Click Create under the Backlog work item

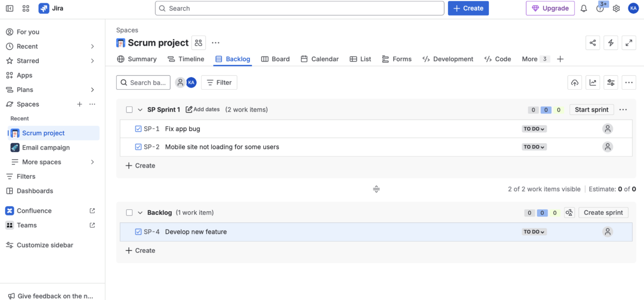pos(140,251)
